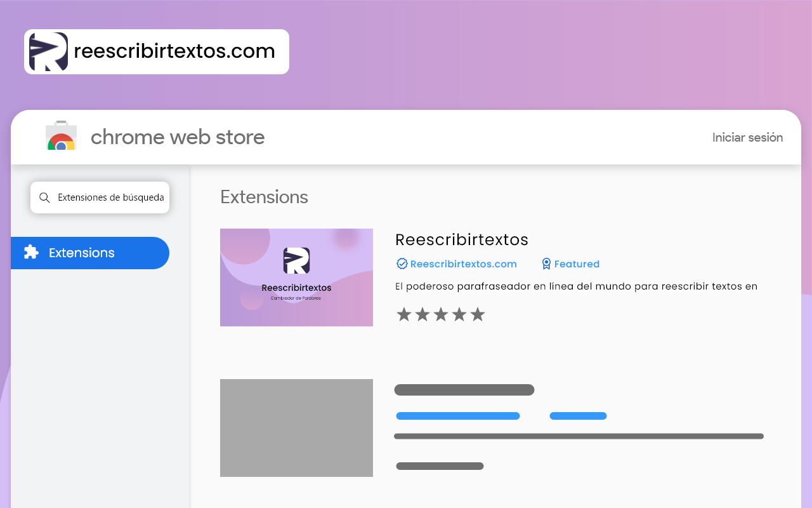The height and width of the screenshot is (508, 812).
Task: Open the Reescribirtextos.com publisher link
Action: 462,264
